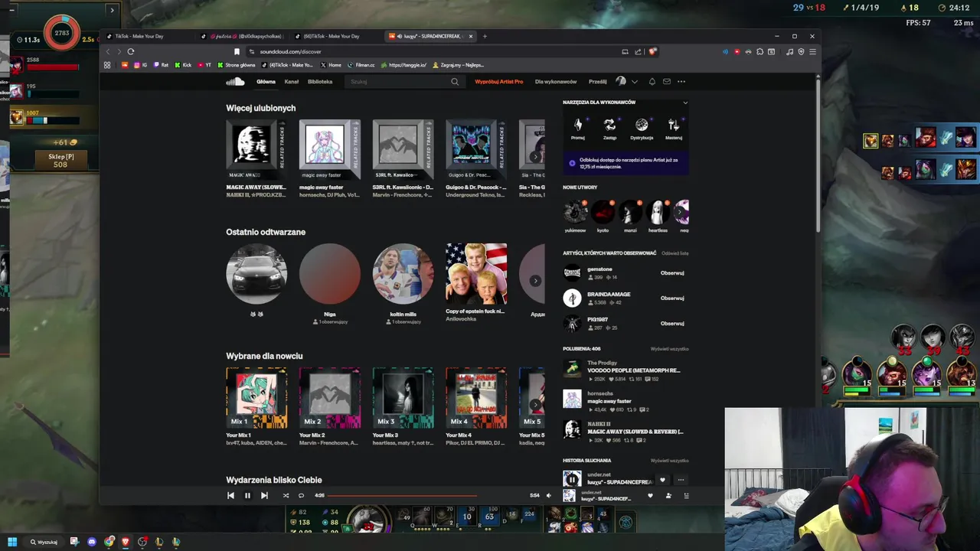Click Wyświetl wszystko next to Historia słuchania

click(670, 461)
